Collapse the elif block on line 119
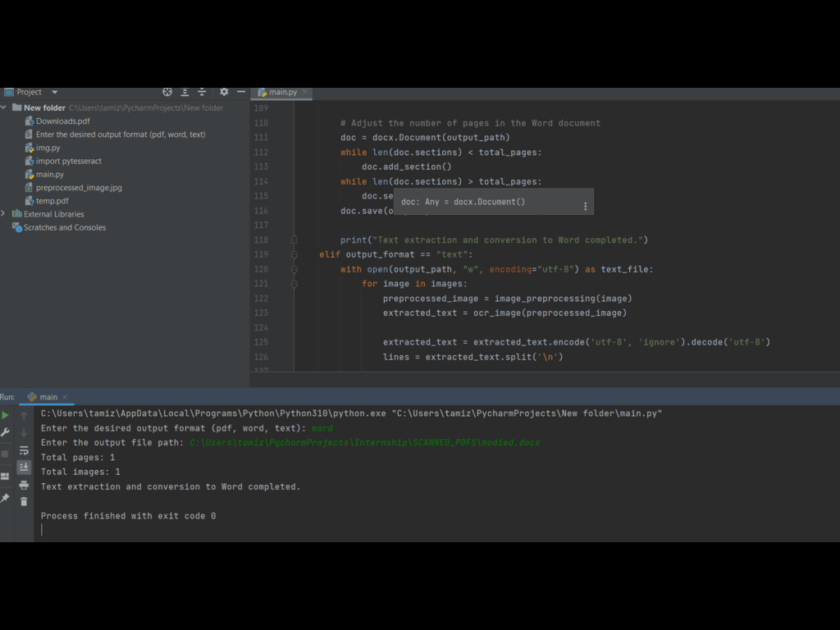This screenshot has height=630, width=840. tap(294, 254)
